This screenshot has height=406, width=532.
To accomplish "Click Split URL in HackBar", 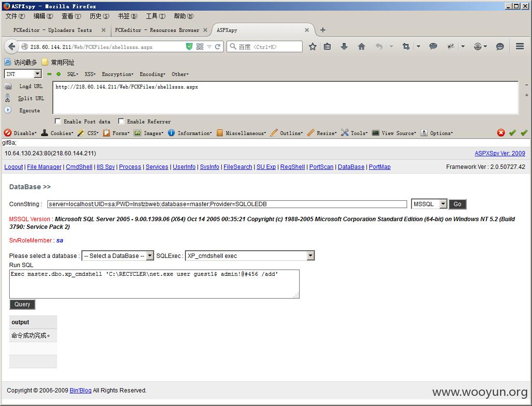I will (31, 98).
